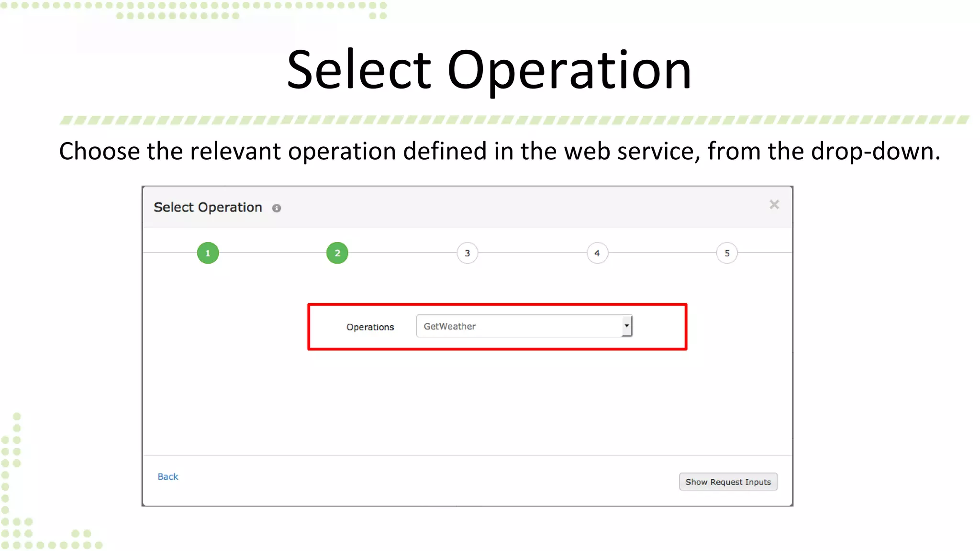Click the GetWeather selected value text
Image resolution: width=980 pixels, height=551 pixels.
point(450,326)
